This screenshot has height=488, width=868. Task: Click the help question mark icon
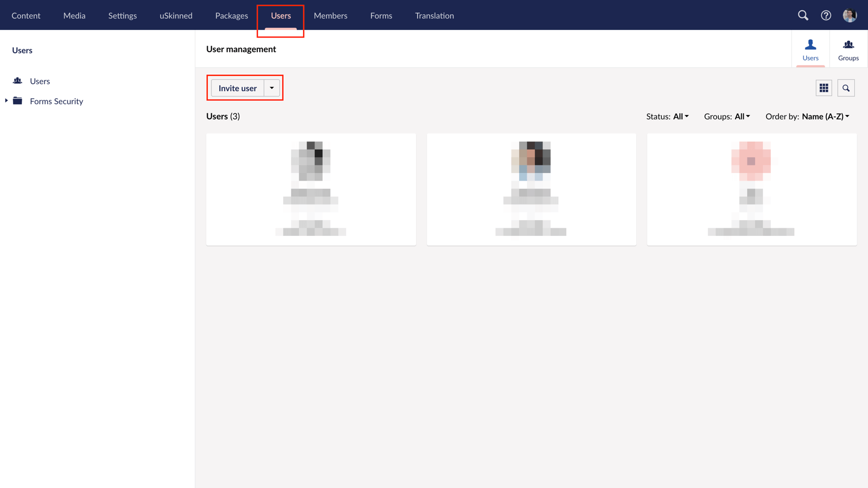click(826, 15)
